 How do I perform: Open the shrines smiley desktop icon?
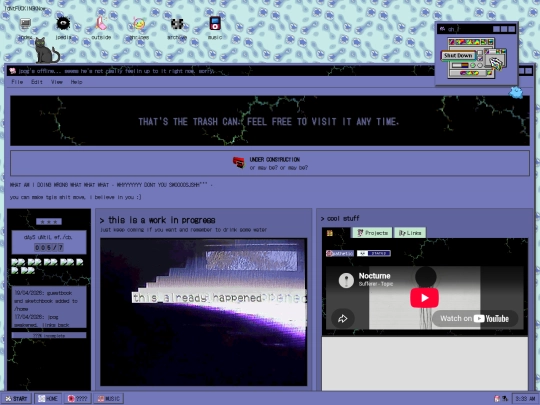139,24
